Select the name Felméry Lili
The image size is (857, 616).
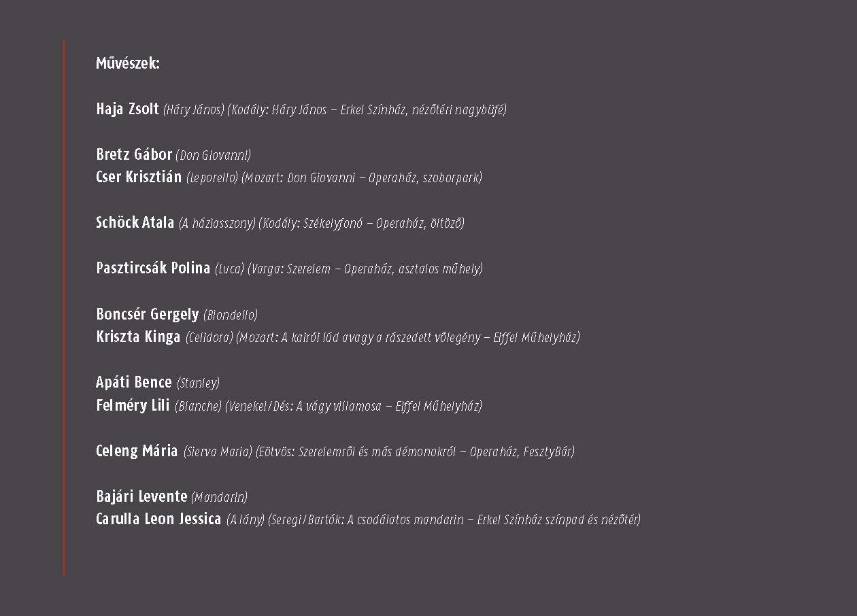coord(133,405)
